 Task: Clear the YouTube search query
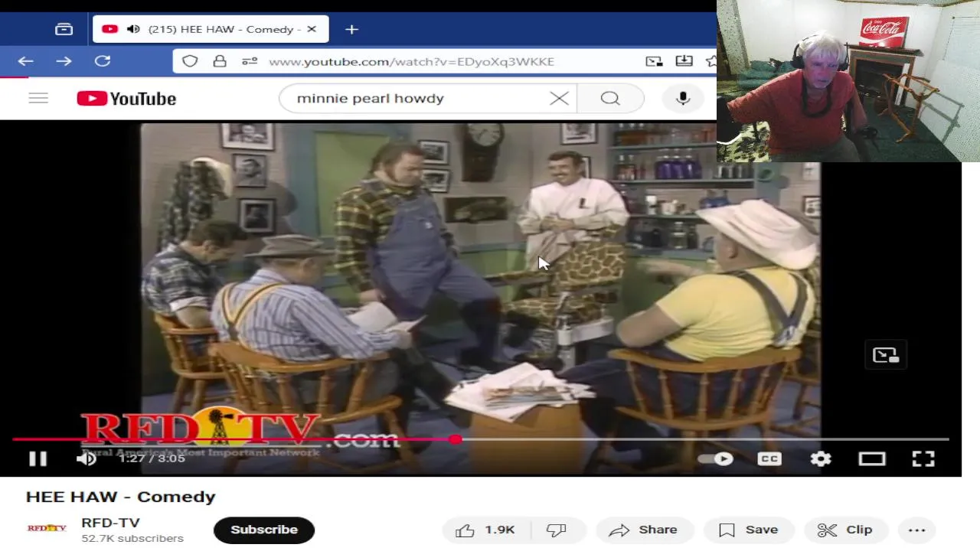pos(560,98)
